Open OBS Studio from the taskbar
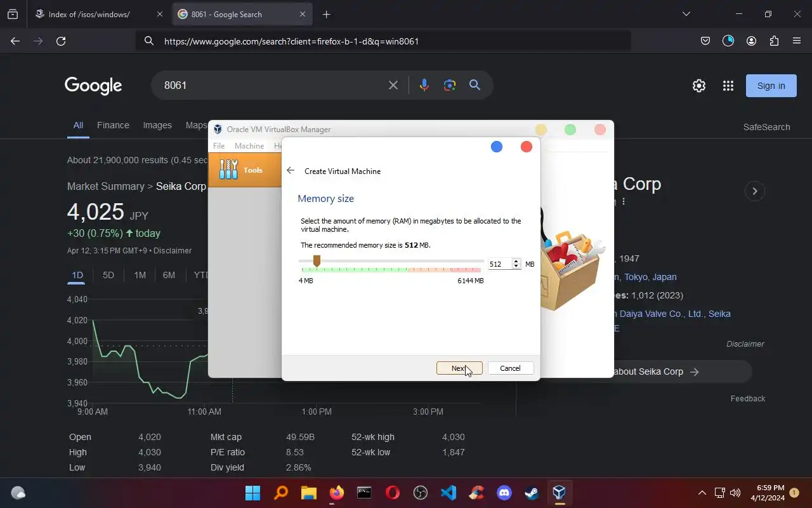Image resolution: width=812 pixels, height=508 pixels. pos(421,493)
